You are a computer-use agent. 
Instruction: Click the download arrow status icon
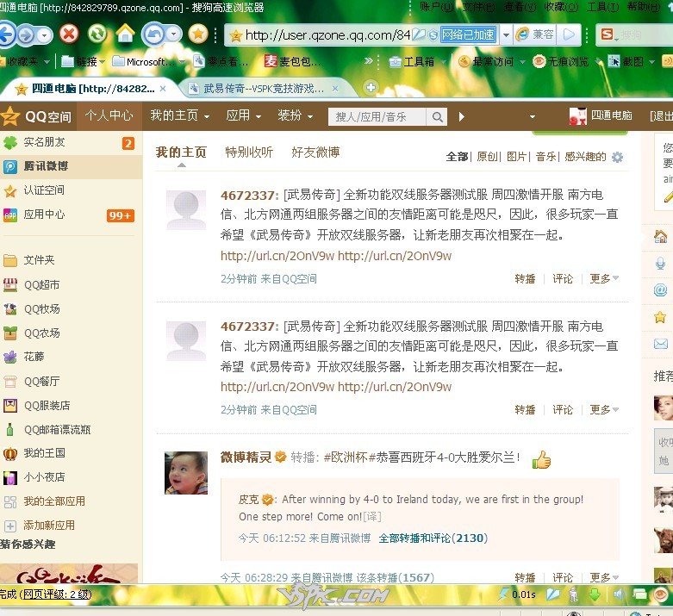pos(595,594)
